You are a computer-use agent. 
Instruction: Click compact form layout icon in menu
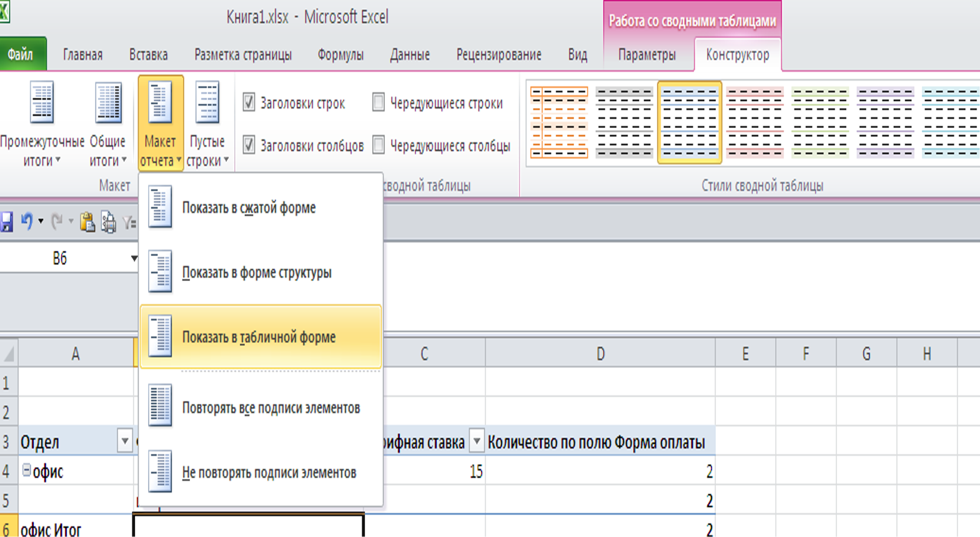pyautogui.click(x=161, y=207)
